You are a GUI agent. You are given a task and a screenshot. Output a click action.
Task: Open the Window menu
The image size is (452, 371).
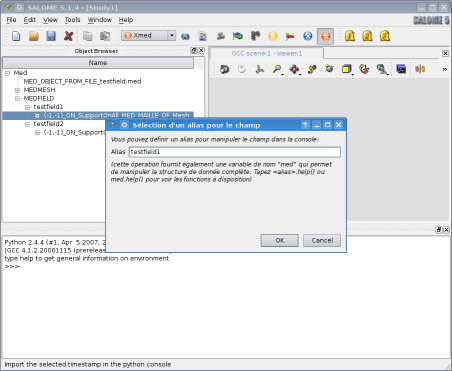(x=100, y=20)
